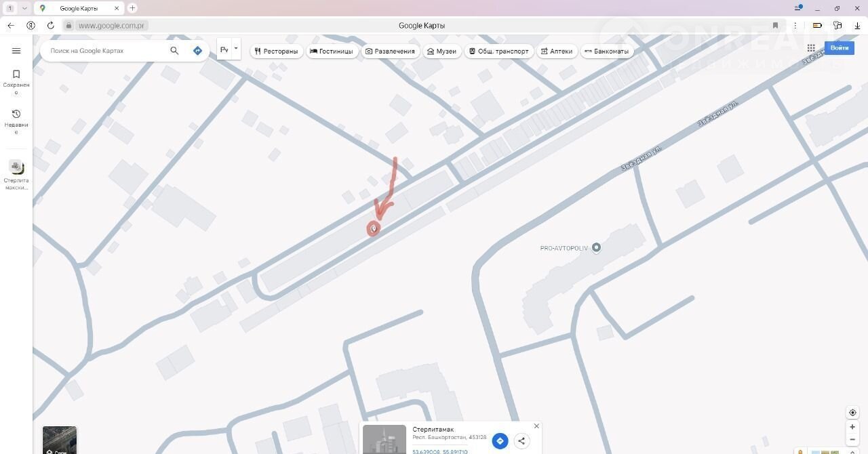Click the show my location button
The image size is (868, 454).
point(852,413)
